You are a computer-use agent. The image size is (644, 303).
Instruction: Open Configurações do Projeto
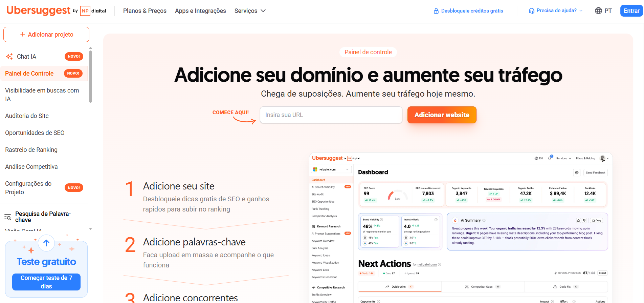pos(28,188)
